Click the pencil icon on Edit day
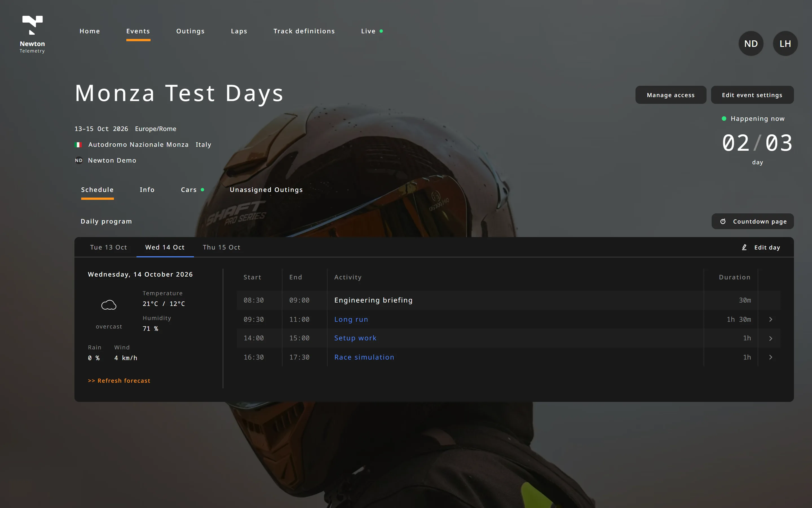 tap(744, 247)
